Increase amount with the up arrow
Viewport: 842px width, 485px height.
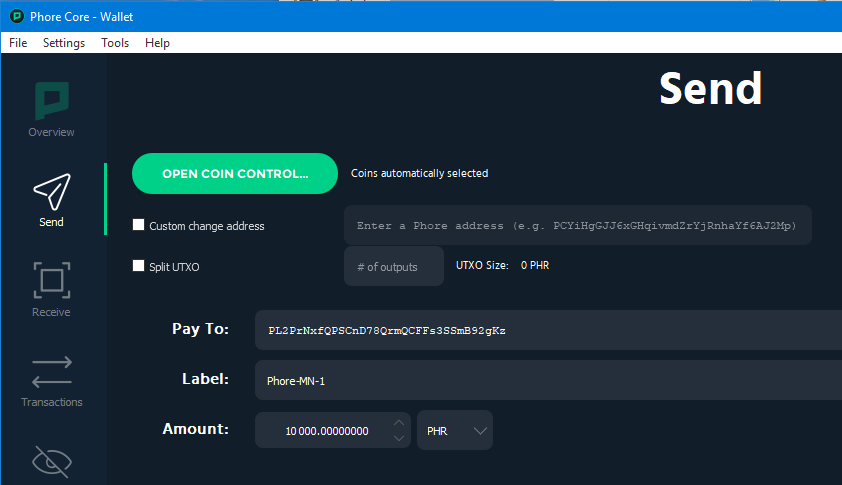(x=399, y=423)
